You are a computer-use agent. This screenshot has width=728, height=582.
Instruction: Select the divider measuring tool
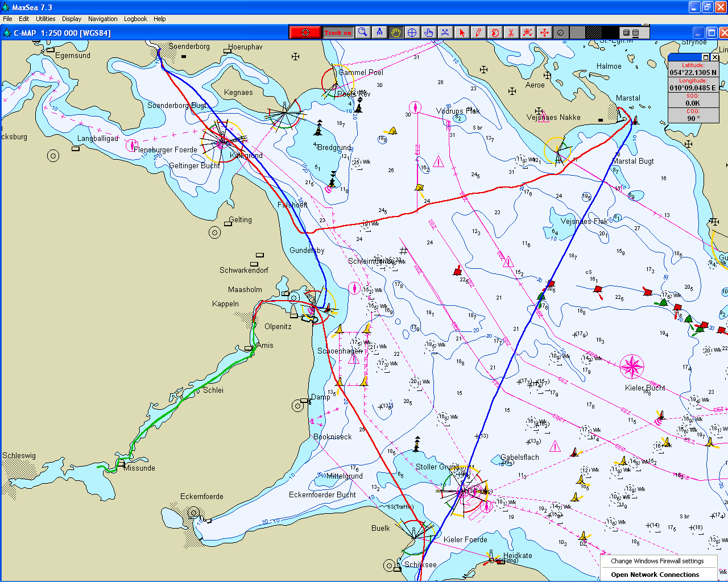[x=379, y=32]
